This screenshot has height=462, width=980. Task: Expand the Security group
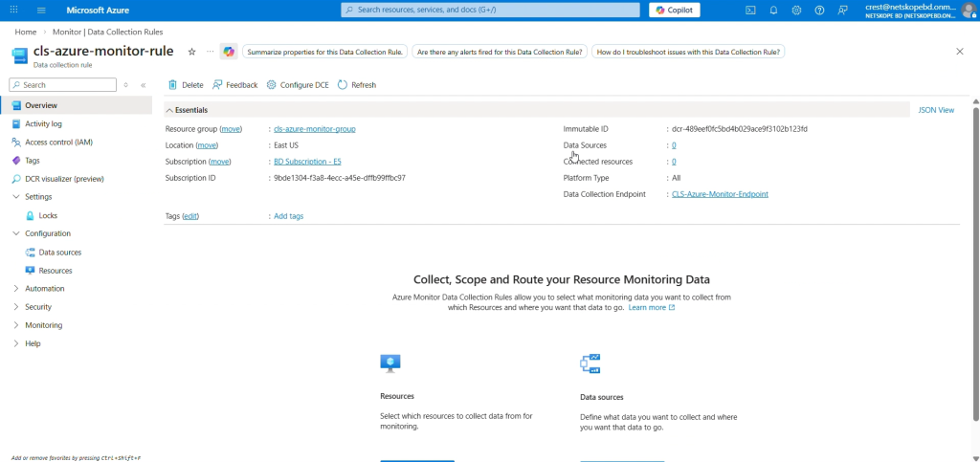(16, 307)
